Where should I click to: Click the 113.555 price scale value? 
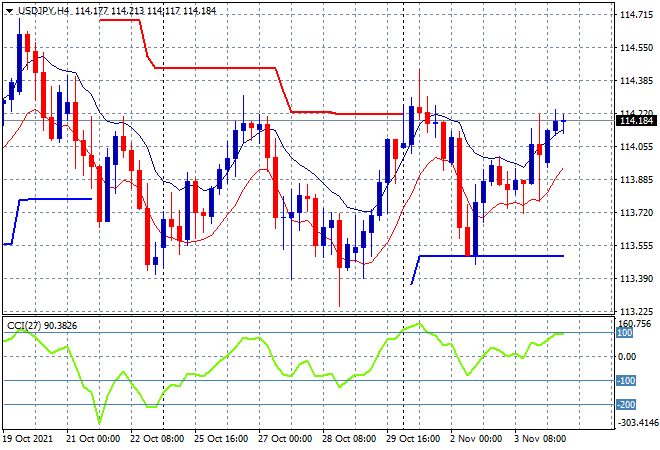(636, 245)
